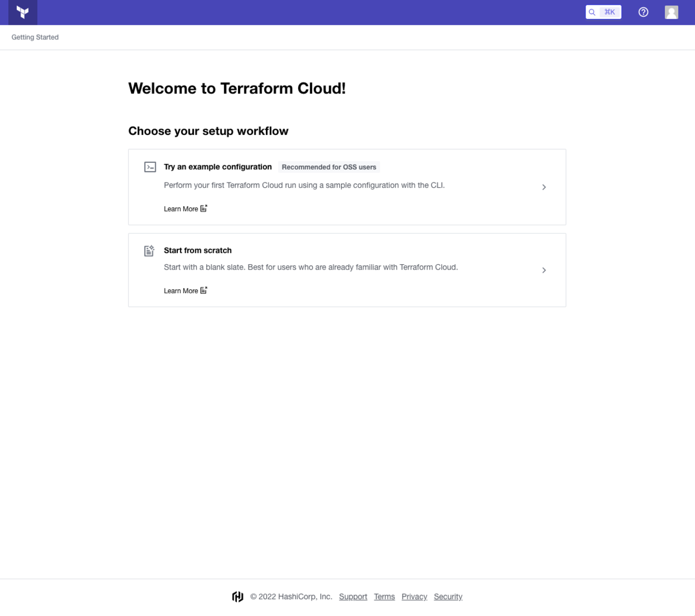Click 'Start with a blank slate' description

point(311,267)
